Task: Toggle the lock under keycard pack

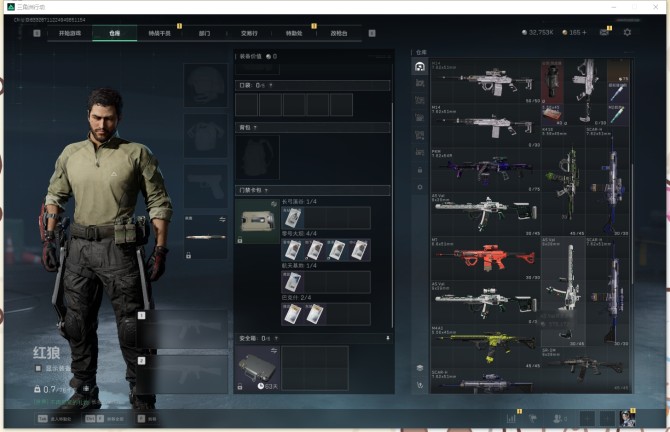Action: pyautogui.click(x=240, y=240)
